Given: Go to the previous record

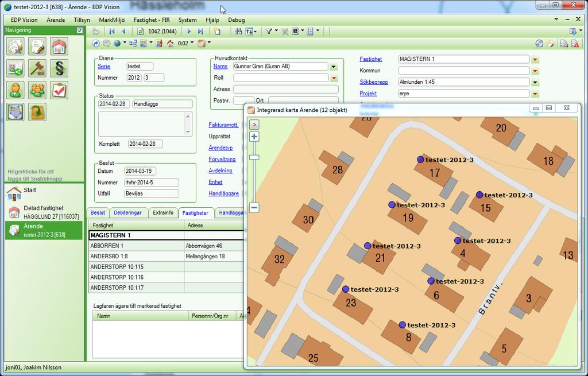Looking at the screenshot, I should point(123,32).
